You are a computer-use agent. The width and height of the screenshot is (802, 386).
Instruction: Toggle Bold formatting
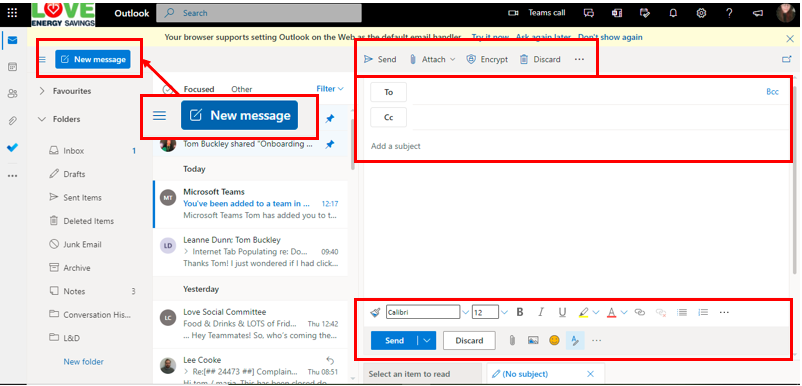pyautogui.click(x=520, y=312)
